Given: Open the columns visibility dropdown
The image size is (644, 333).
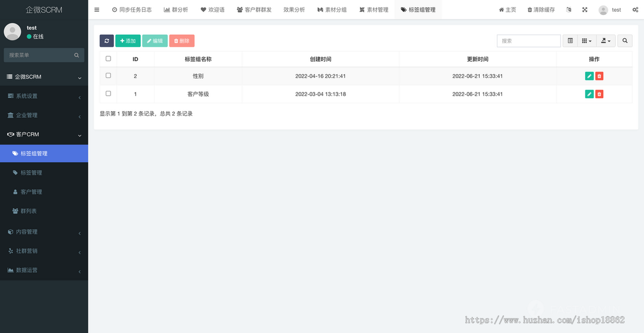Looking at the screenshot, I should pos(586,40).
